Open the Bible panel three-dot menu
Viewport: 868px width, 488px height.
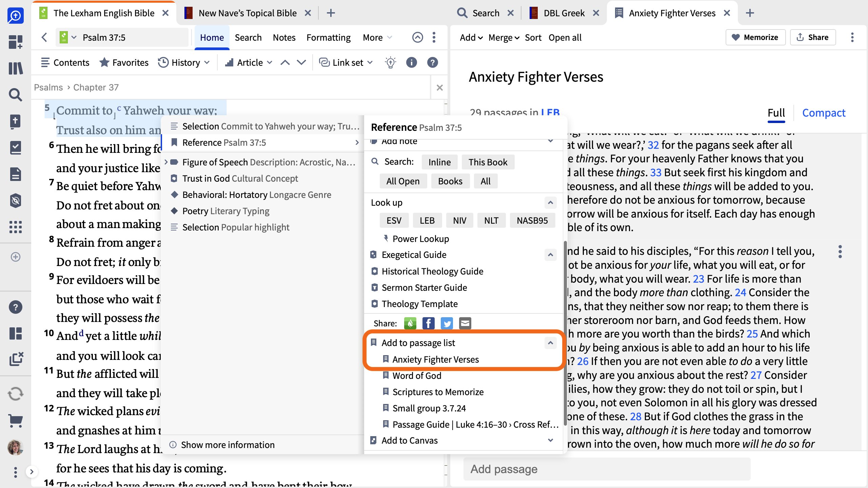[x=434, y=37]
